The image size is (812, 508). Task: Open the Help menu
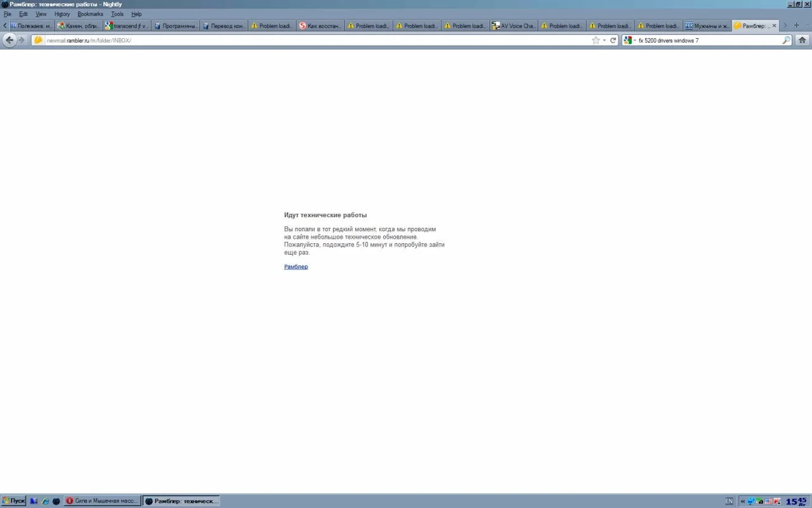click(136, 14)
